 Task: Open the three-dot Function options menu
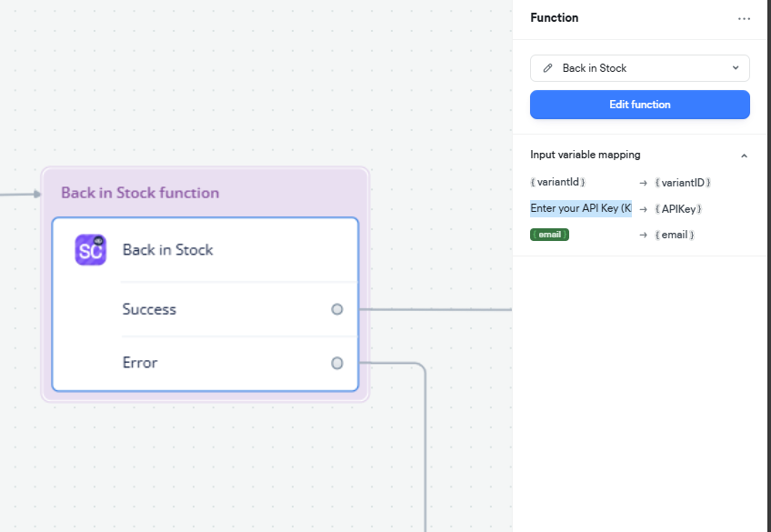click(x=744, y=18)
